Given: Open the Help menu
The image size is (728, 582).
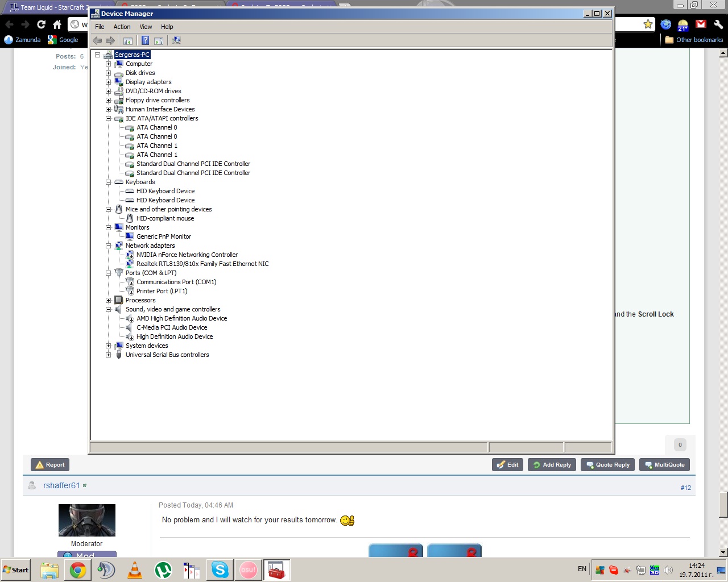Looking at the screenshot, I should coord(167,27).
